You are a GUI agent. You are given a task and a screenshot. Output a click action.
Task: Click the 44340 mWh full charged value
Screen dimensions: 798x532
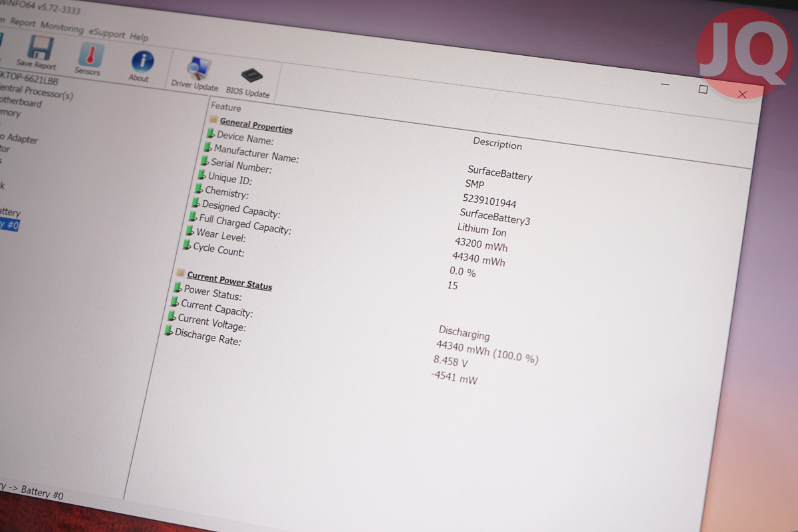tap(478, 259)
